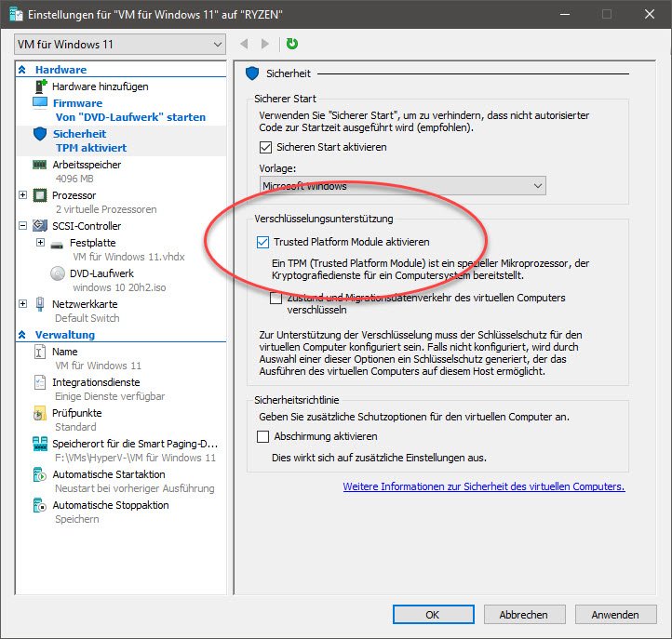
Task: Click 'VM für Windows 11.vhdx' file name
Action: point(129,257)
